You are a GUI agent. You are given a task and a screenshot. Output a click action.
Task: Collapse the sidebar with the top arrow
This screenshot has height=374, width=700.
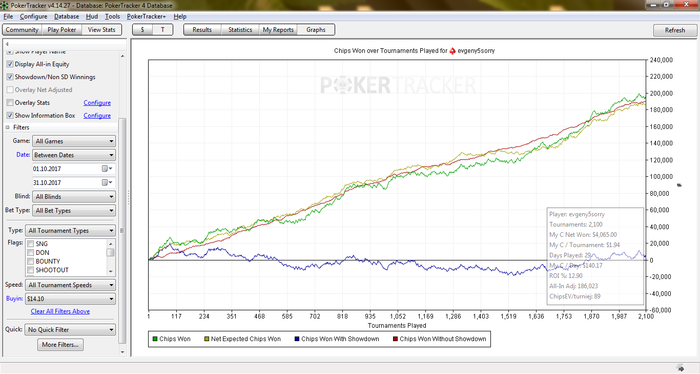7,44
